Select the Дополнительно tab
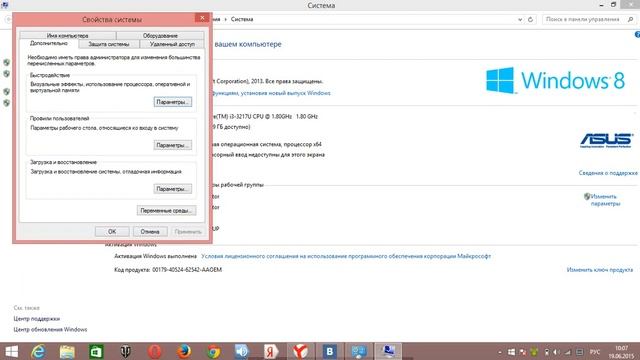This screenshot has width=640, height=360. coord(49,43)
